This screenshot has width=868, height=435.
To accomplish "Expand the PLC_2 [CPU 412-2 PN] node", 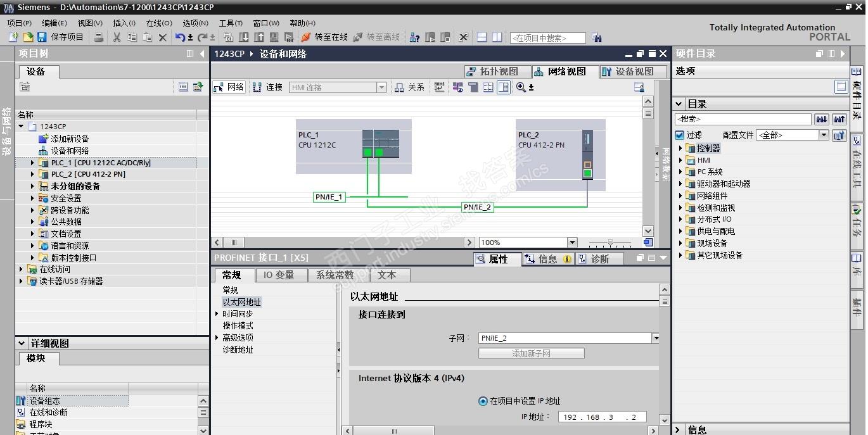I will 33,174.
